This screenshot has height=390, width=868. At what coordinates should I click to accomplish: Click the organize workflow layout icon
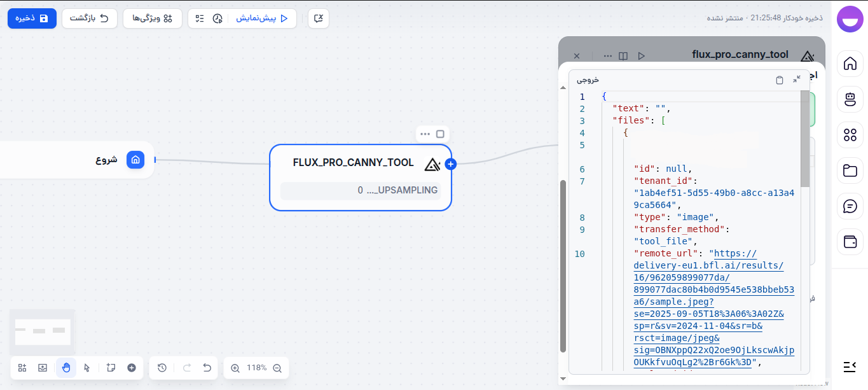tap(22, 368)
